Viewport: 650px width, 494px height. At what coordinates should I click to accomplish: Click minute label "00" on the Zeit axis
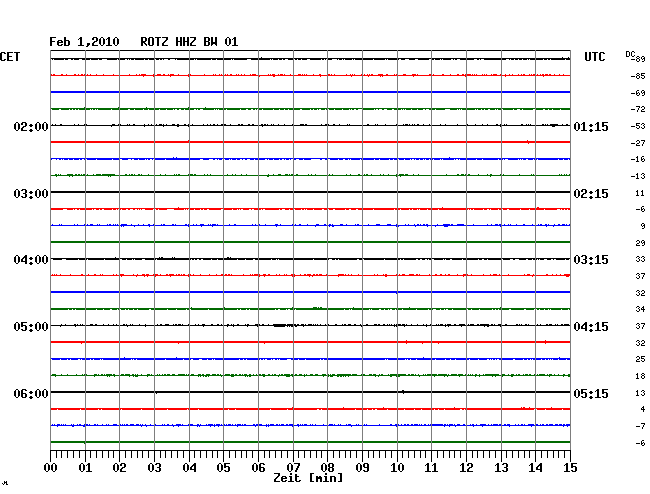coord(51,468)
